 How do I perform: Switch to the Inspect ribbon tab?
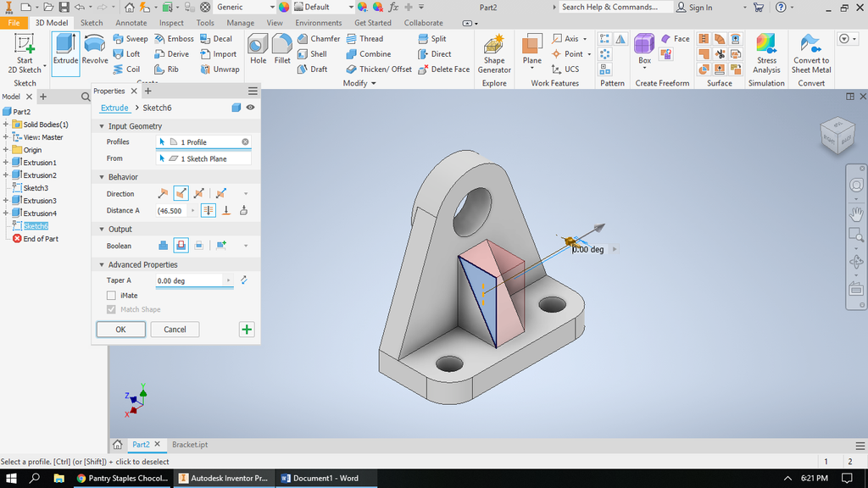[171, 23]
